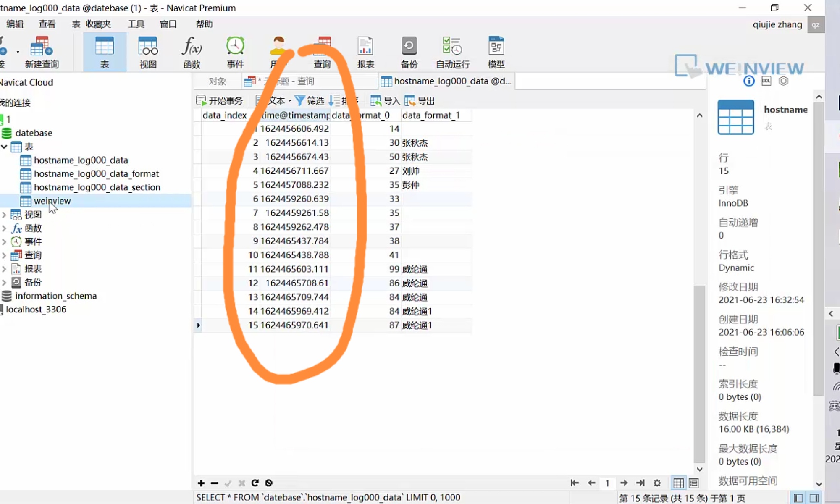Click the 事件 (Events) toolbar icon

(x=235, y=51)
